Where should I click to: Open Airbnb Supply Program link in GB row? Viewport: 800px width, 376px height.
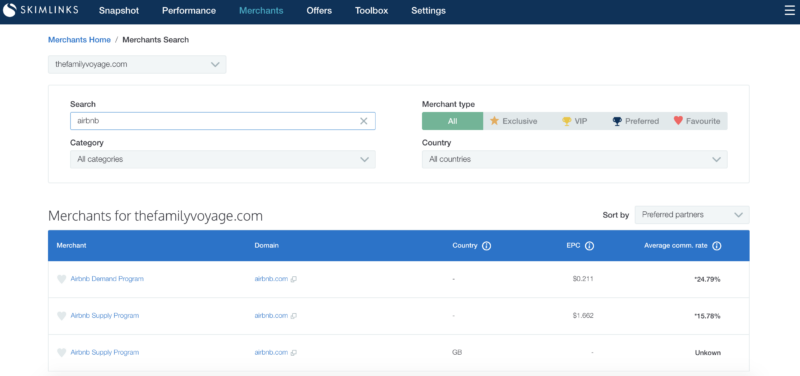click(x=105, y=353)
